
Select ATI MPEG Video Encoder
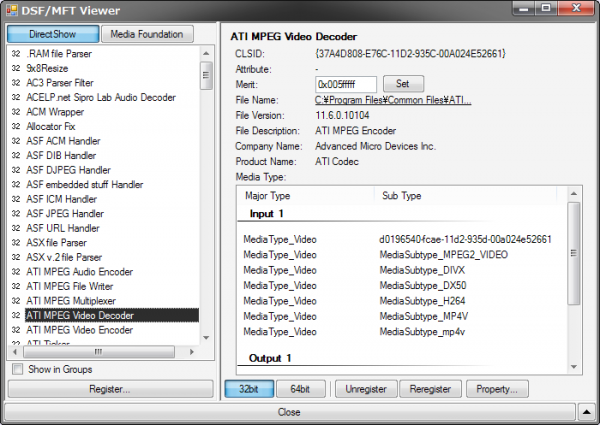[x=103, y=330]
